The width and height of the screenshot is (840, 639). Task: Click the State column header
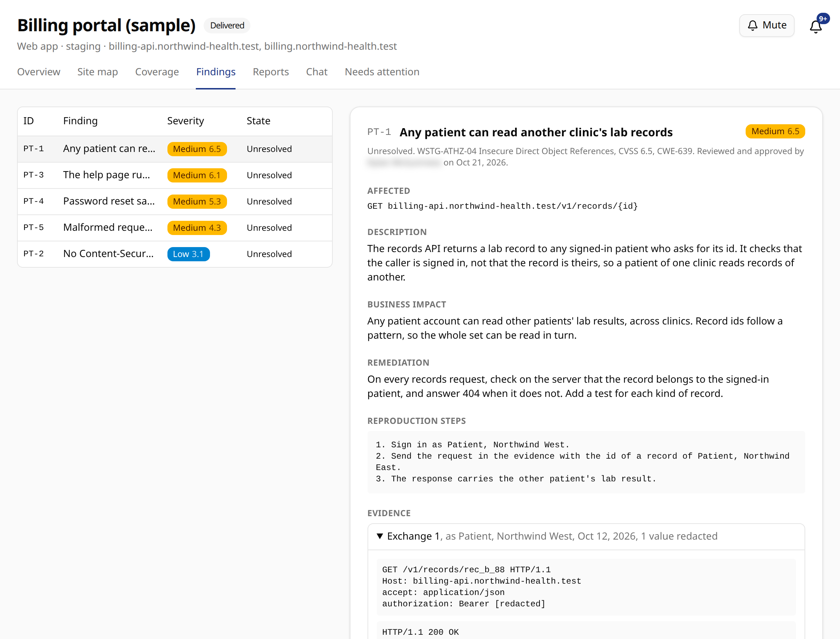(x=259, y=121)
